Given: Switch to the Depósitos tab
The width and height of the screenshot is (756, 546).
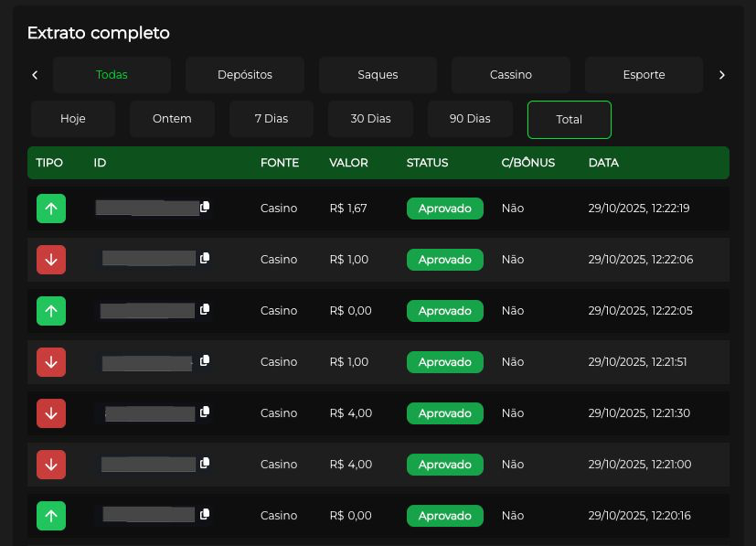Looking at the screenshot, I should click(245, 75).
